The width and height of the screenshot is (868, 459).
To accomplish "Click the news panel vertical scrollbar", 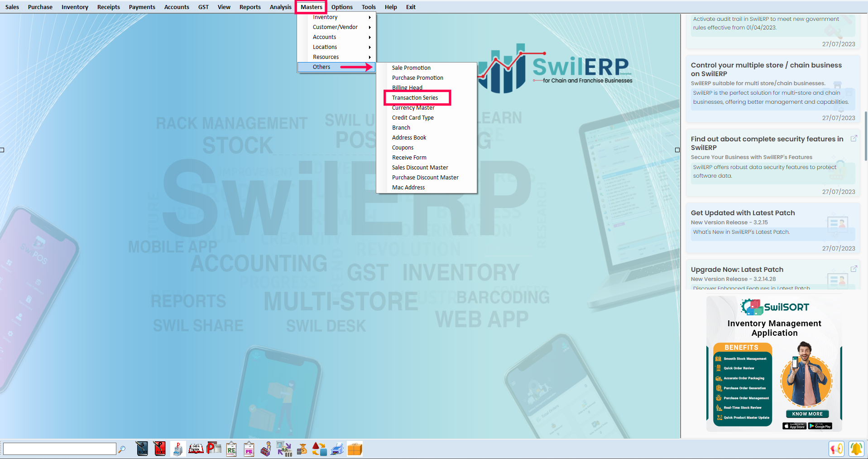I will point(866,136).
